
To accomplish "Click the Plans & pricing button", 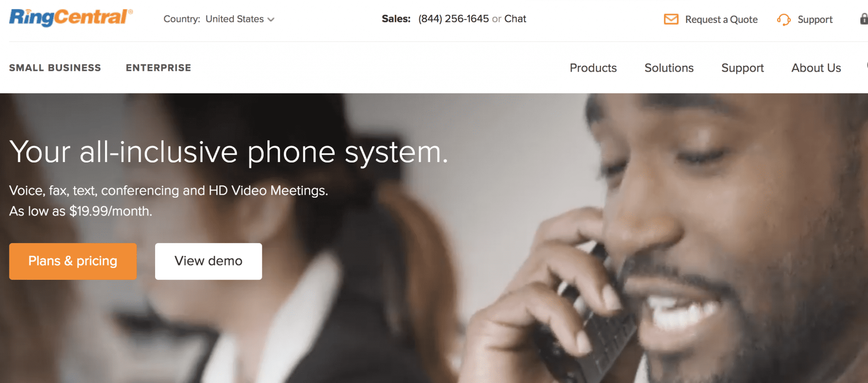I will click(x=73, y=261).
